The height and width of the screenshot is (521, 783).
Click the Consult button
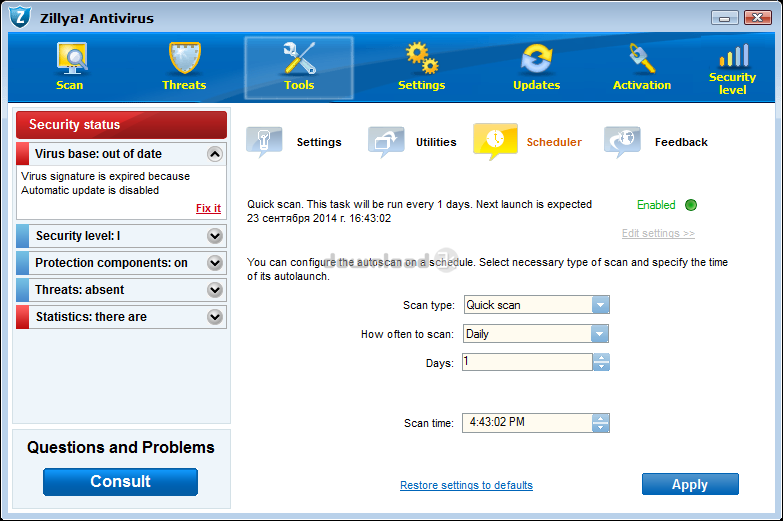pyautogui.click(x=120, y=482)
